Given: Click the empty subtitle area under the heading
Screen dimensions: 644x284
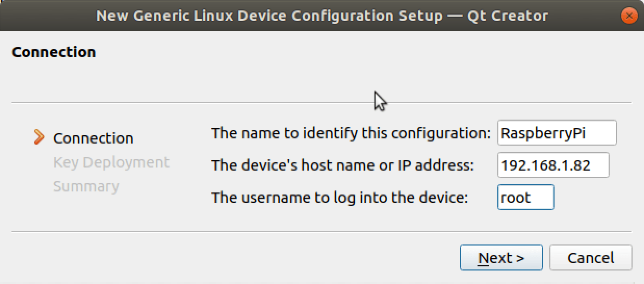Looking at the screenshot, I should tap(208, 78).
